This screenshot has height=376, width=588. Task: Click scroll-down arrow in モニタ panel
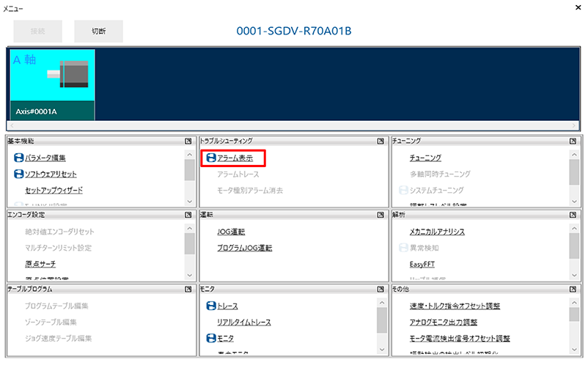point(382,350)
